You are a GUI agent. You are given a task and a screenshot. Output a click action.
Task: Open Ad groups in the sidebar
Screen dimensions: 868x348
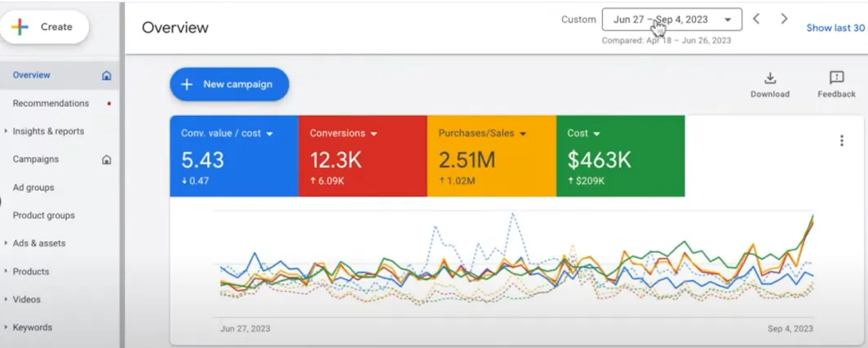[x=33, y=188]
